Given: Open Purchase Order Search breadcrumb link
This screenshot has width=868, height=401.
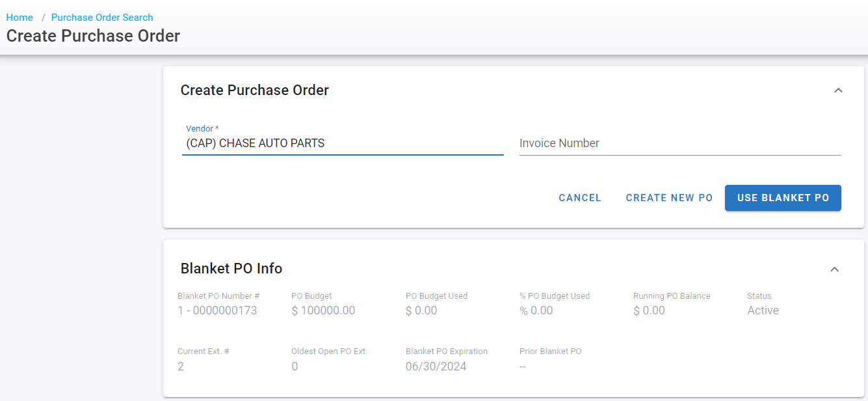Looking at the screenshot, I should coord(102,18).
